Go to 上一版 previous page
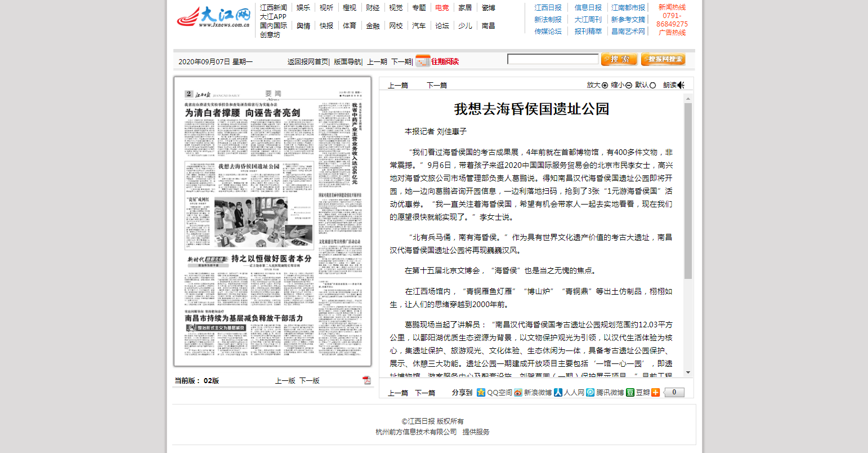 [x=285, y=381]
